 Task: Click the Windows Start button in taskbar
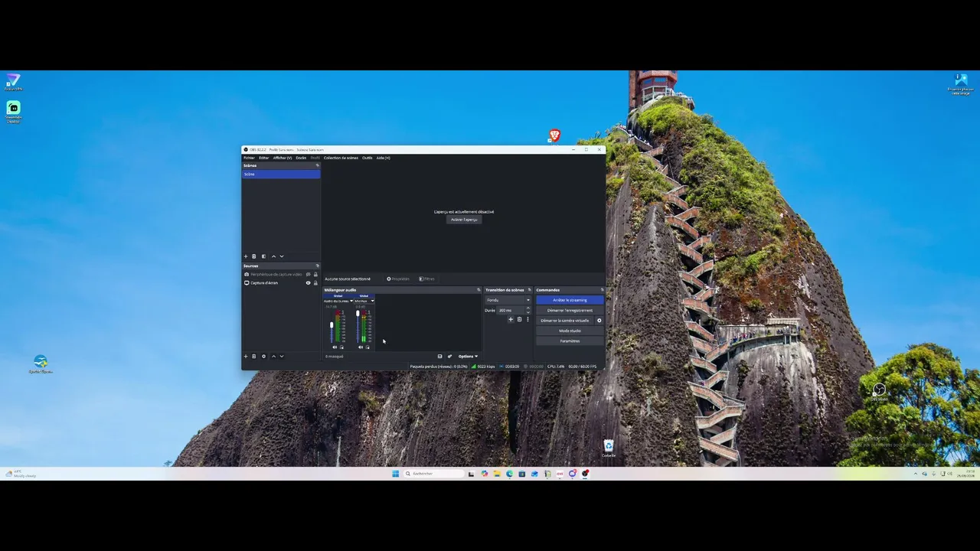tap(396, 474)
